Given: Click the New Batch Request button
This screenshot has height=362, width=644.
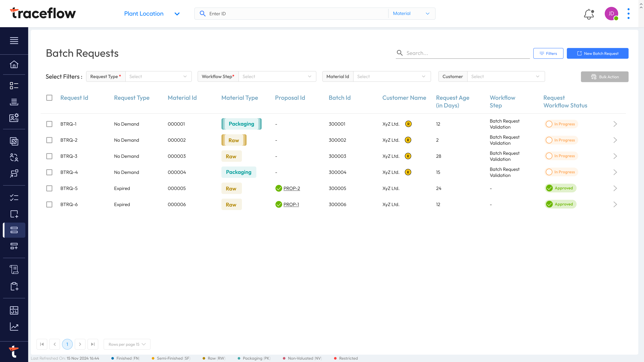Looking at the screenshot, I should coord(597,53).
